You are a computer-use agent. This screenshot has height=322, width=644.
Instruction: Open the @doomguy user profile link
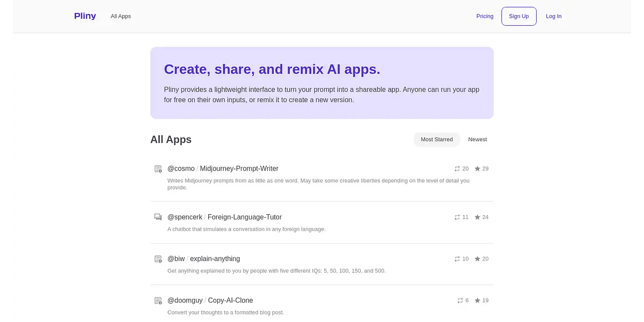coord(185,301)
